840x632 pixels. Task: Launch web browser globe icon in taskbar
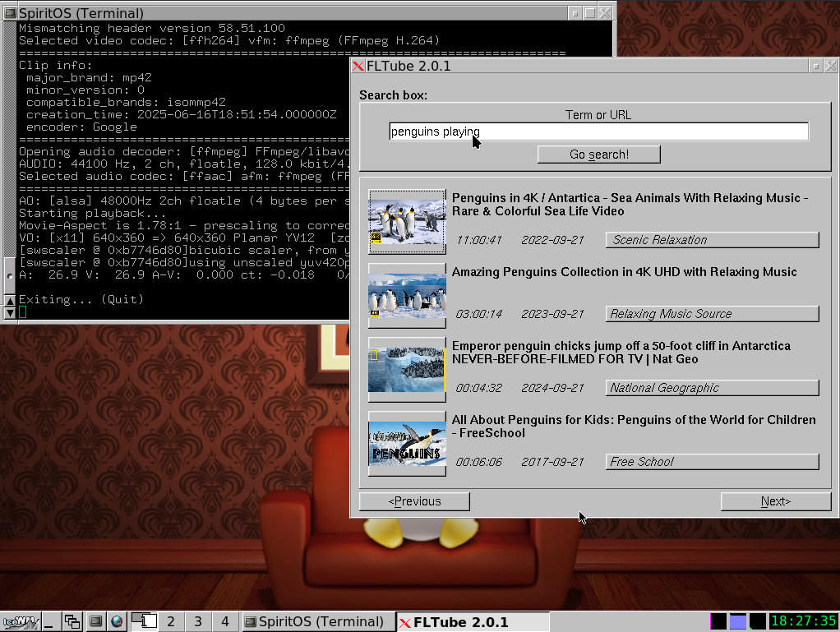(117, 621)
